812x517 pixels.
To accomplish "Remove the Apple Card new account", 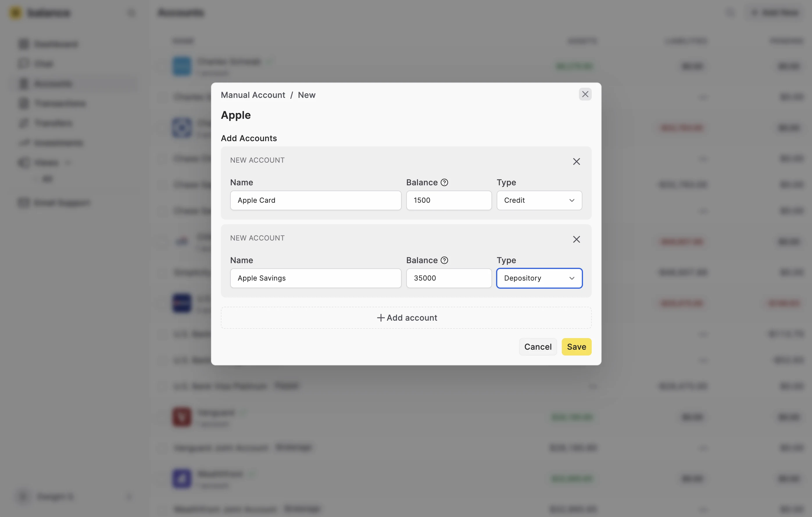I will click(x=576, y=161).
